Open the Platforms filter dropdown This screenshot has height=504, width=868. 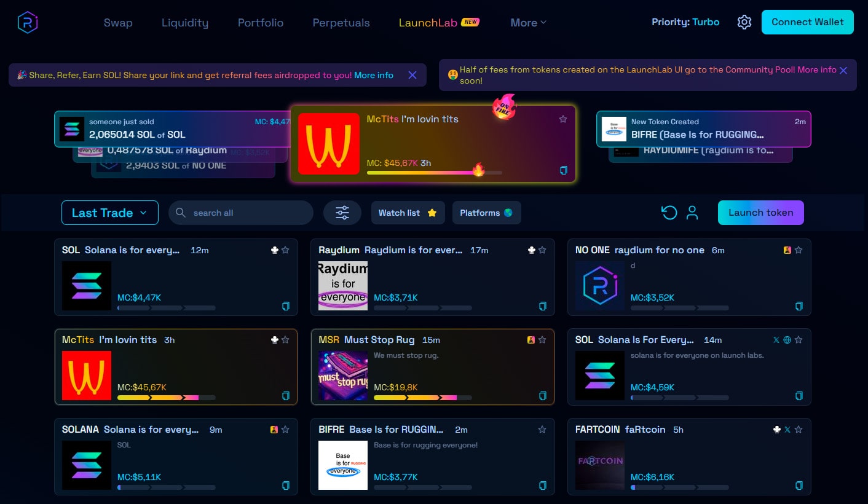point(486,213)
